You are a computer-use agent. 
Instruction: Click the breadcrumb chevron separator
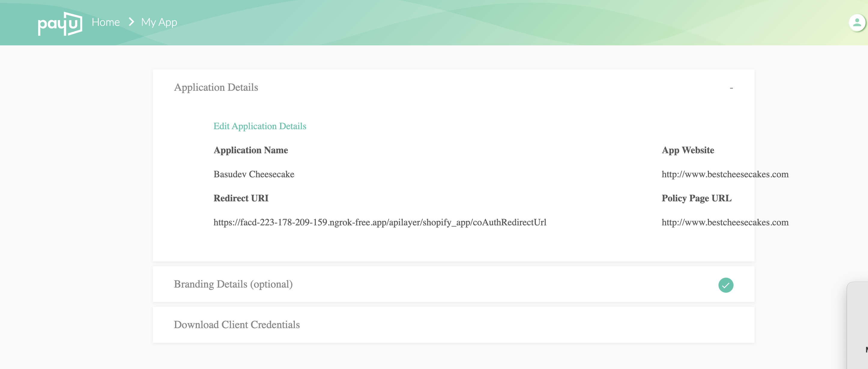pyautogui.click(x=132, y=22)
